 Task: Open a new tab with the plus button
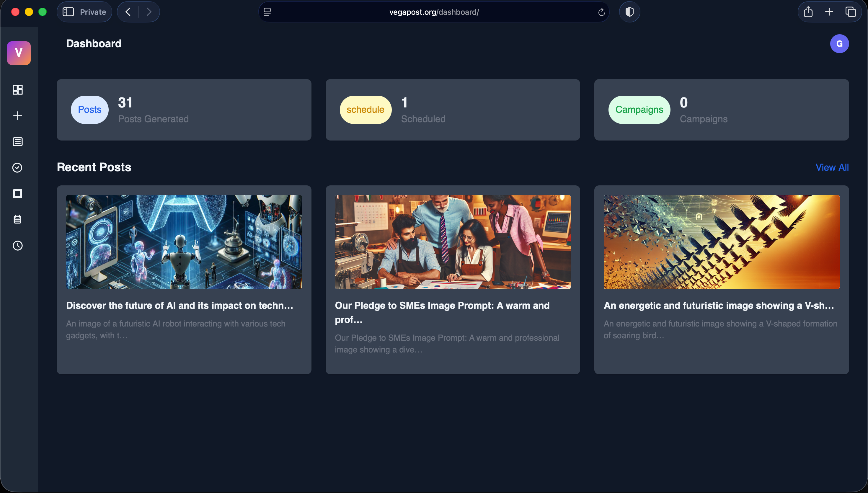point(829,12)
